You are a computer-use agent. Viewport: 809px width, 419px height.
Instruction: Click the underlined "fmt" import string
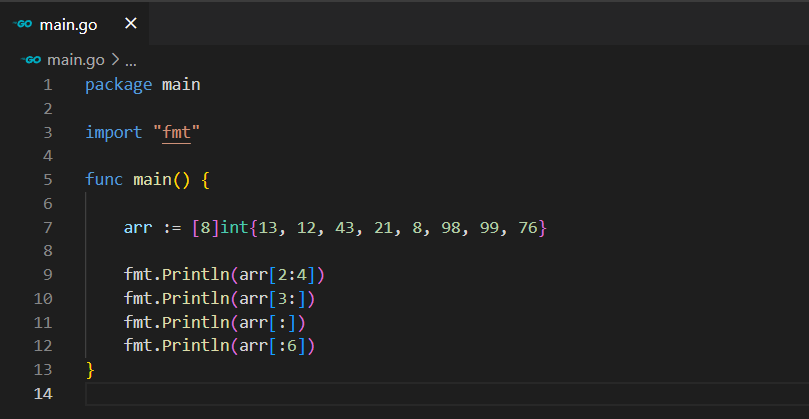pyautogui.click(x=176, y=133)
